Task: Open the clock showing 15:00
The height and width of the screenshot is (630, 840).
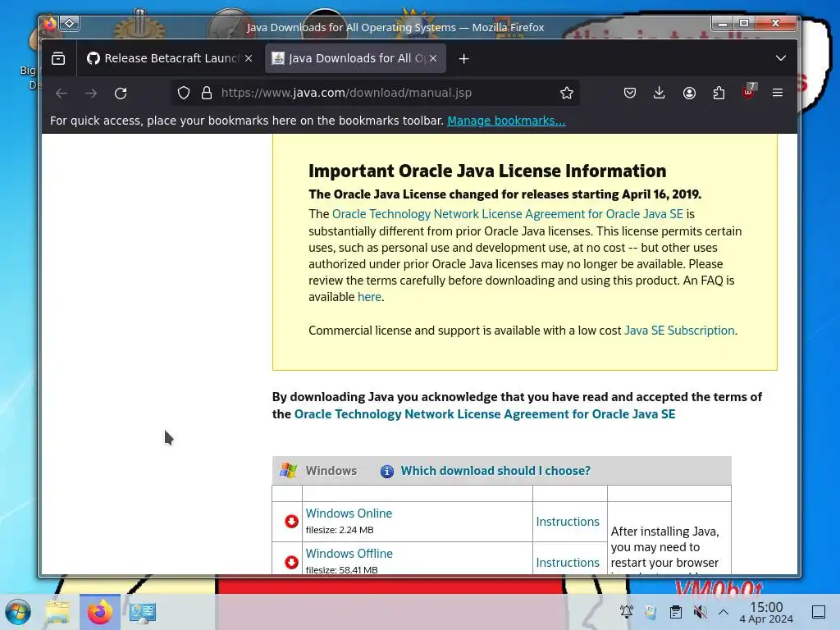Action: click(766, 612)
